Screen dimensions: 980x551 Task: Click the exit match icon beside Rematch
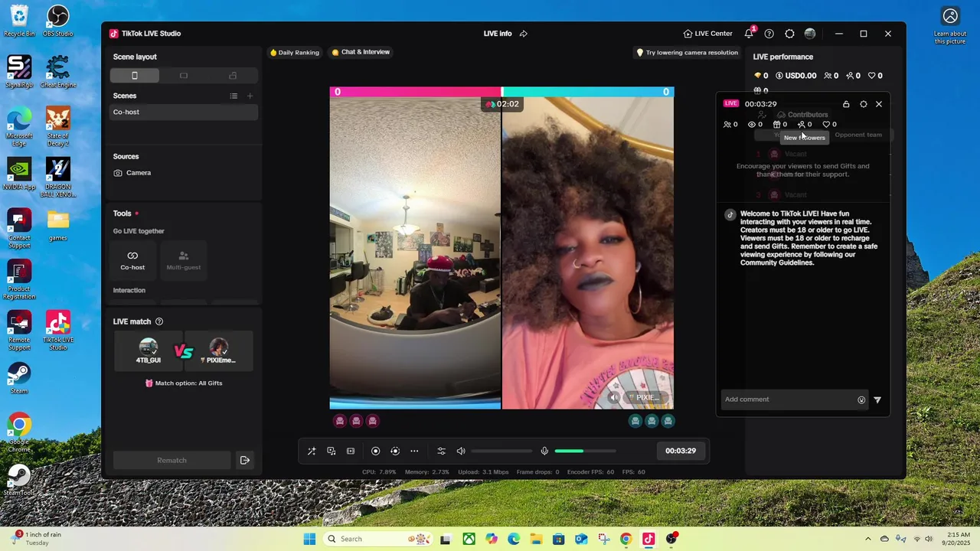[x=245, y=460]
